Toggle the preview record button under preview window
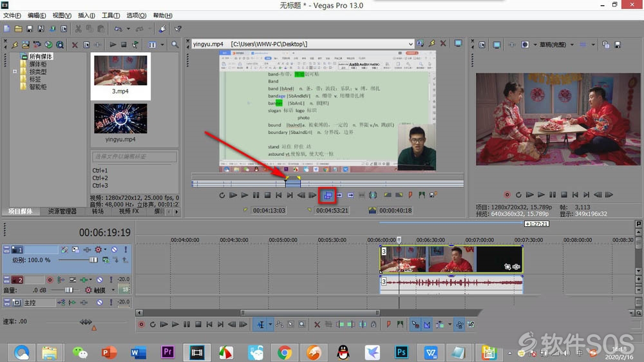Screen dimensions: 644x362 pos(507,195)
